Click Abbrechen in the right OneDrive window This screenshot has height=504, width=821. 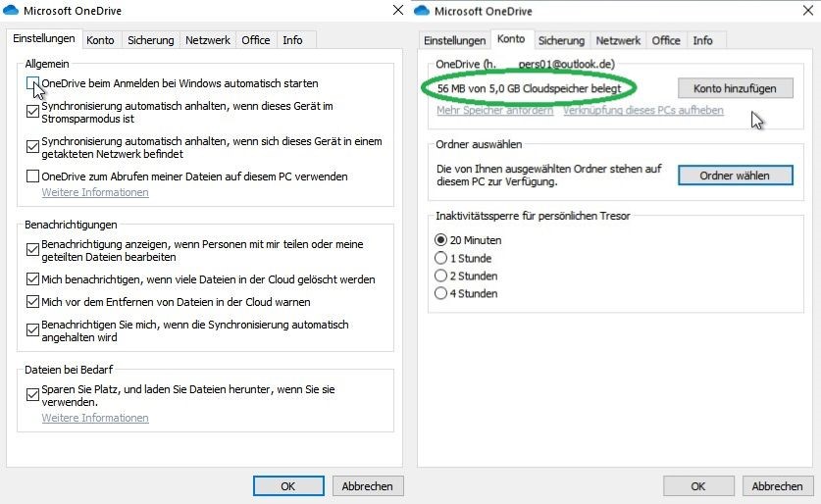[778, 486]
